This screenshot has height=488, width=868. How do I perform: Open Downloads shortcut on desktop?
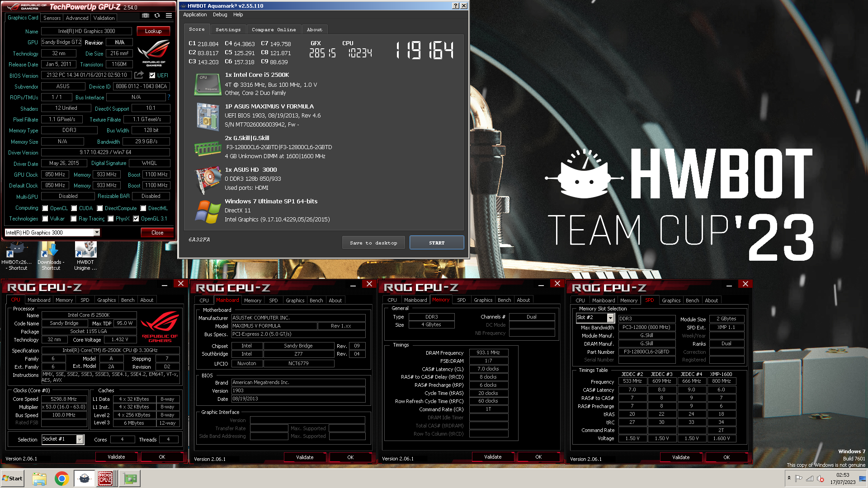(51, 256)
